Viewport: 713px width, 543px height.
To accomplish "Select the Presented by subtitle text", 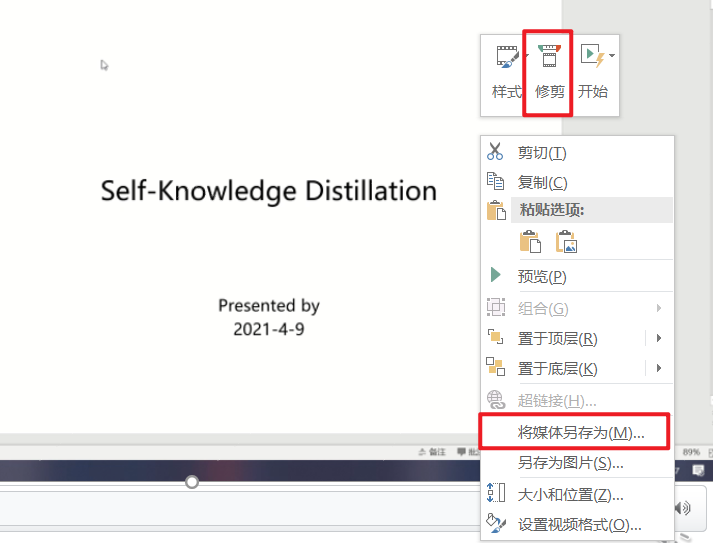I will 269,306.
